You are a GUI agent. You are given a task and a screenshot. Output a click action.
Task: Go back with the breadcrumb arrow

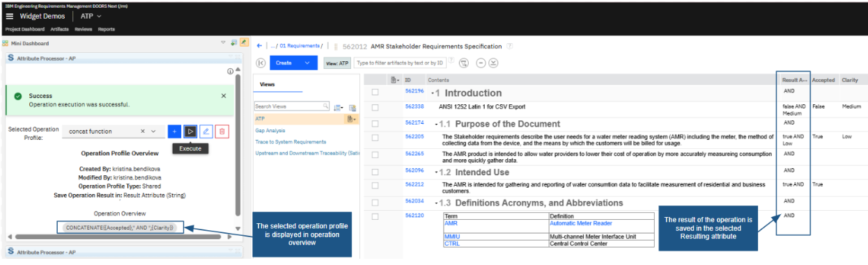(x=259, y=46)
